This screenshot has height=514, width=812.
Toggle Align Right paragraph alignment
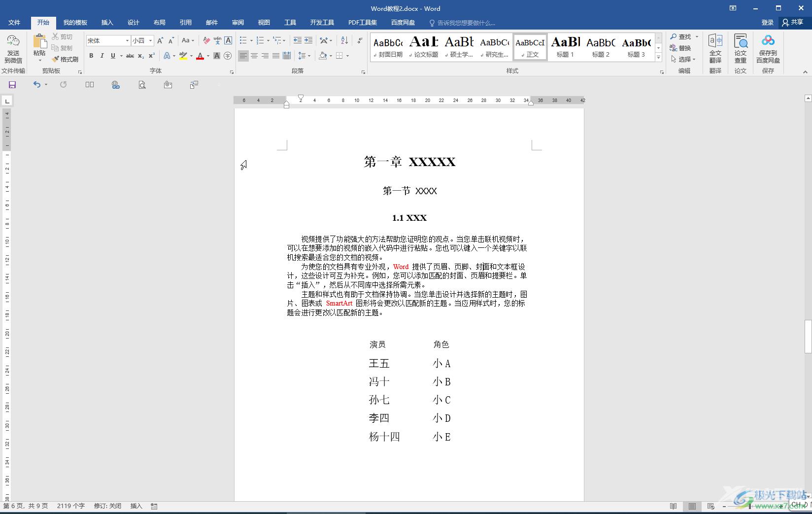265,56
